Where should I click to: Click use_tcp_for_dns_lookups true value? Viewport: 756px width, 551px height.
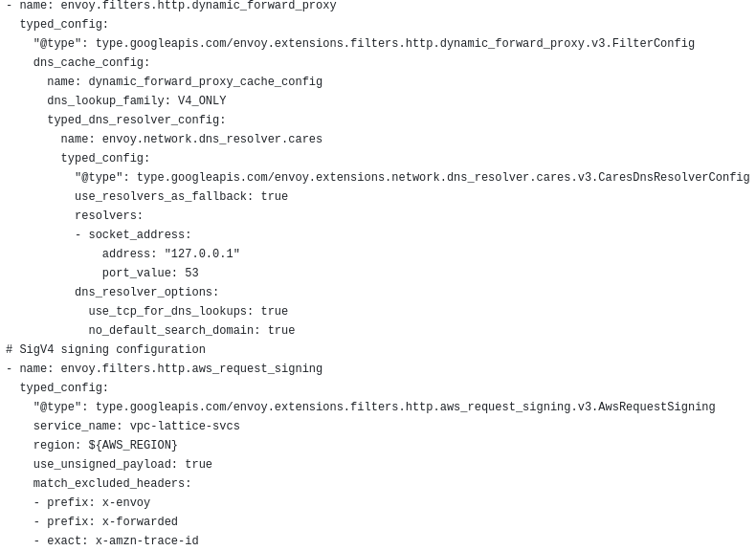[275, 311]
